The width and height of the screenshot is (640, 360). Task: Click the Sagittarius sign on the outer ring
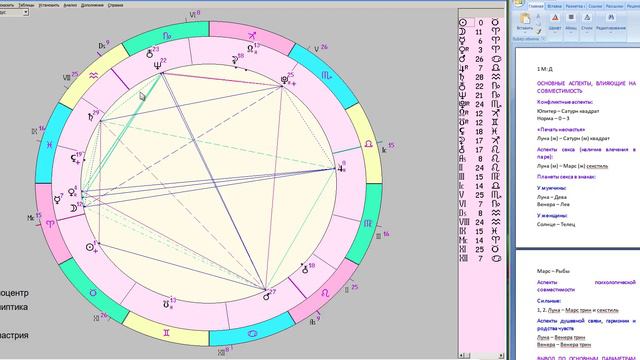pos(252,36)
